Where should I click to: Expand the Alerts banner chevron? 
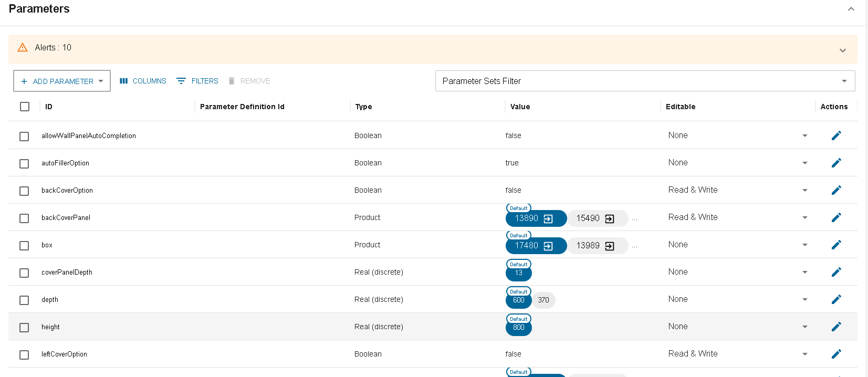click(842, 50)
